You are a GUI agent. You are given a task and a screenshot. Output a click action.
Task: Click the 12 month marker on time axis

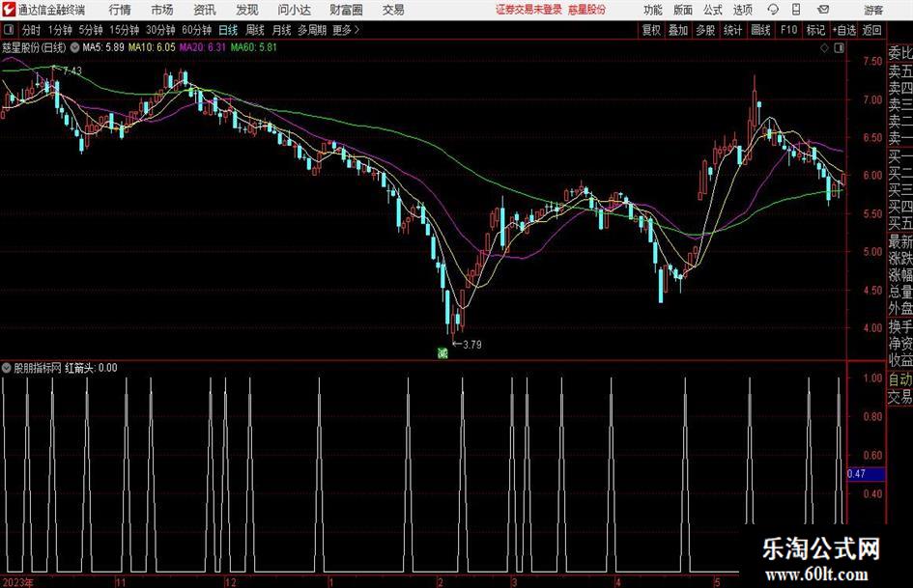tap(231, 582)
